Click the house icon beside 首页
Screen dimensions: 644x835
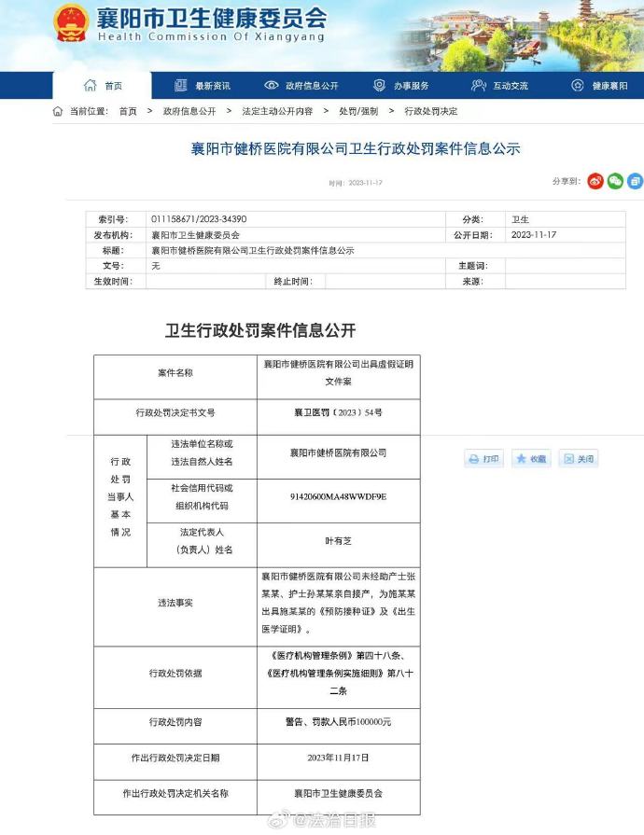[x=91, y=86]
